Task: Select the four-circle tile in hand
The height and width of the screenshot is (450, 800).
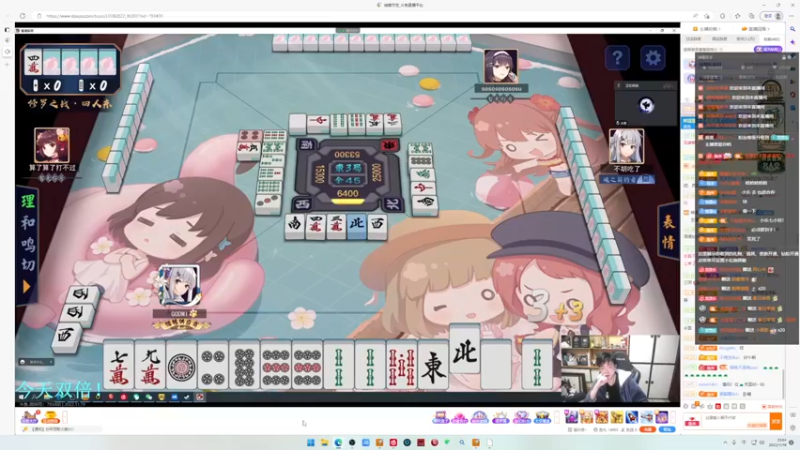Action: 213,366
